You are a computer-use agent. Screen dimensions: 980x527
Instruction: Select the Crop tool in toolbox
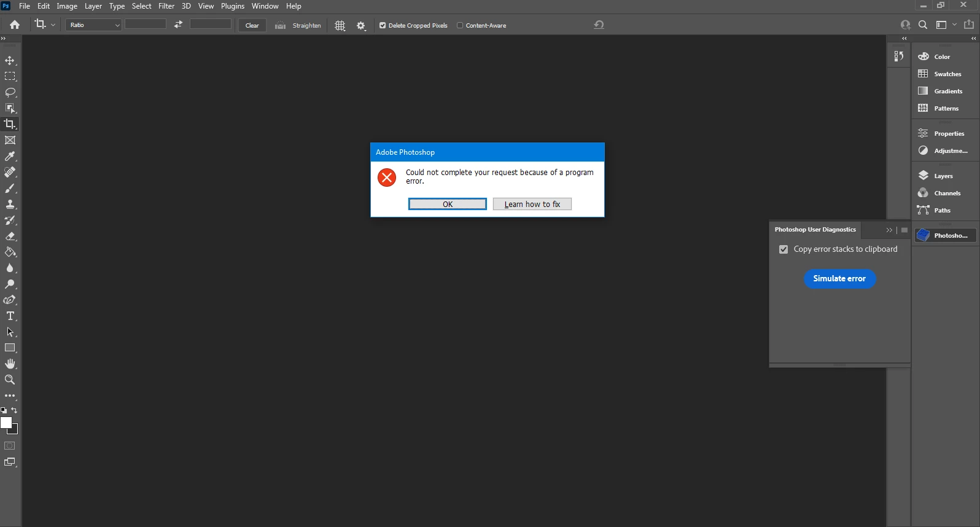click(x=10, y=124)
